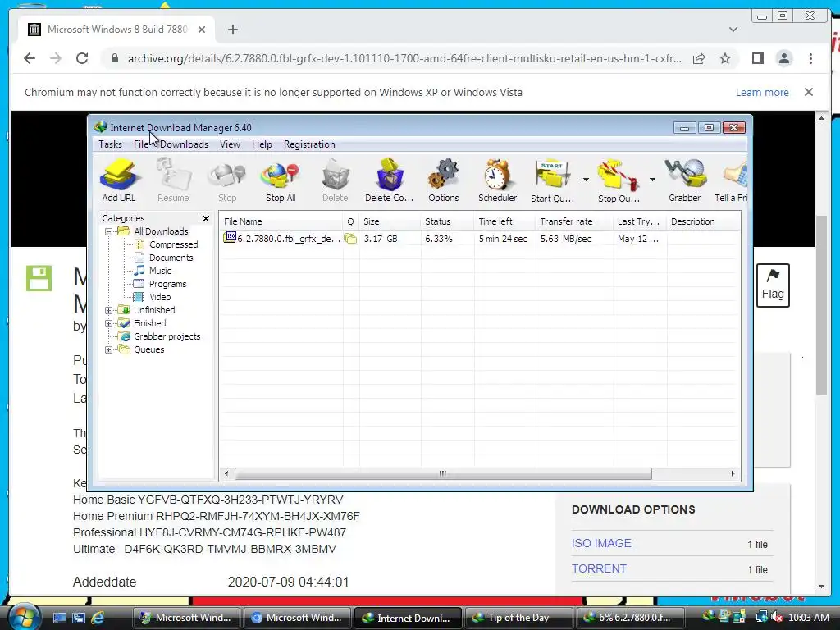Open the Windows Start orb
The height and width of the screenshot is (630, 840).
click(24, 617)
